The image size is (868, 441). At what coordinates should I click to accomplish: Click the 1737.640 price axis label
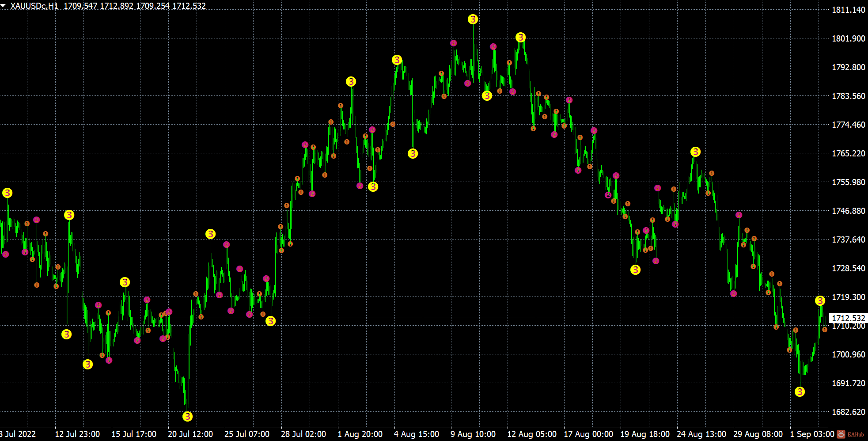pos(848,240)
